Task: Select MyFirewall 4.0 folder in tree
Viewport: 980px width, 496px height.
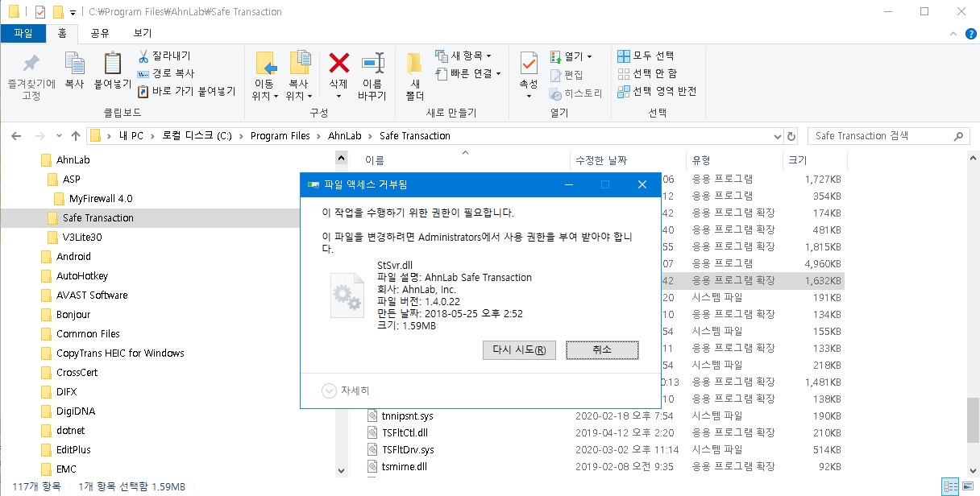Action: pos(101,198)
